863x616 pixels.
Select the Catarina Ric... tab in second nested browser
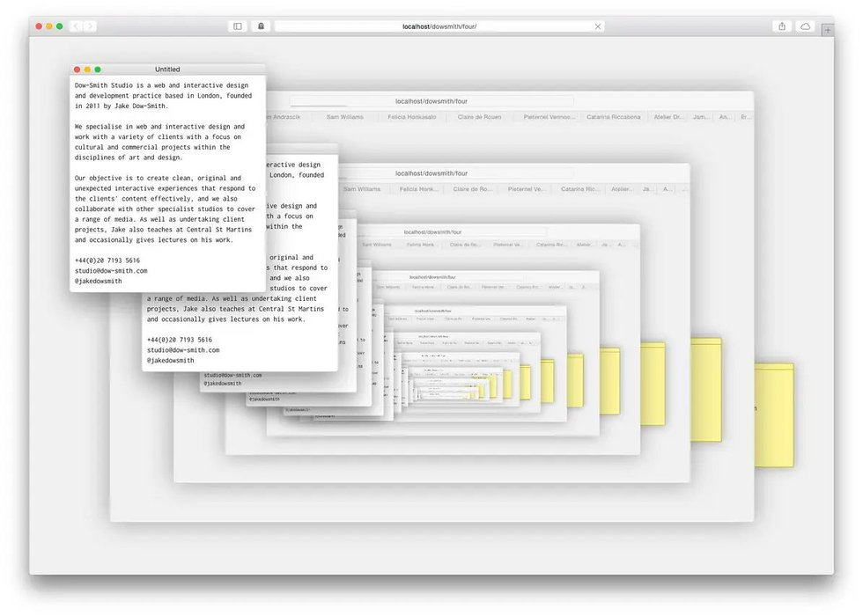(579, 188)
